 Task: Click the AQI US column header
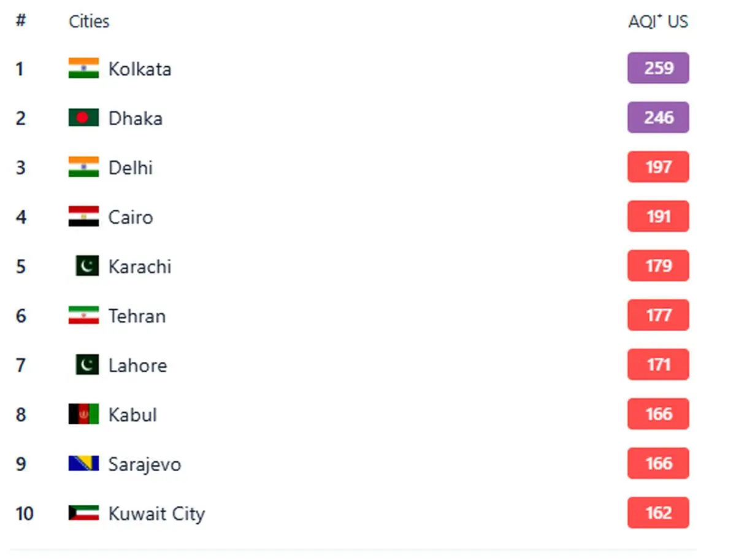[658, 21]
